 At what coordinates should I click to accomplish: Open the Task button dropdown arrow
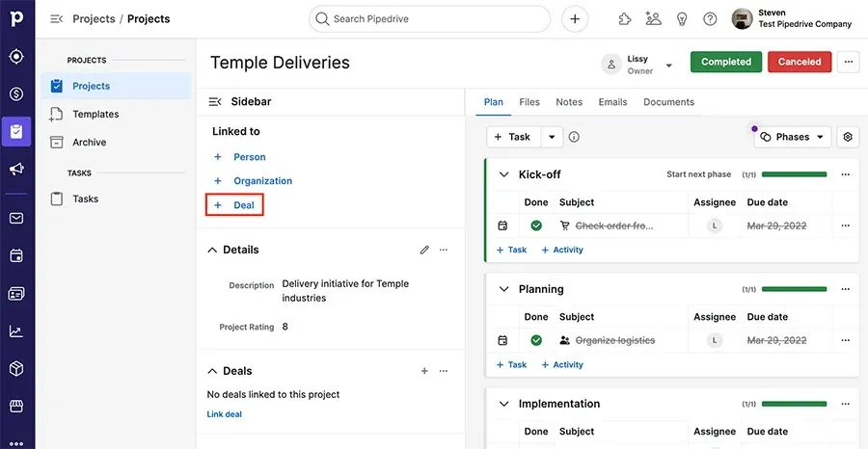pos(552,137)
